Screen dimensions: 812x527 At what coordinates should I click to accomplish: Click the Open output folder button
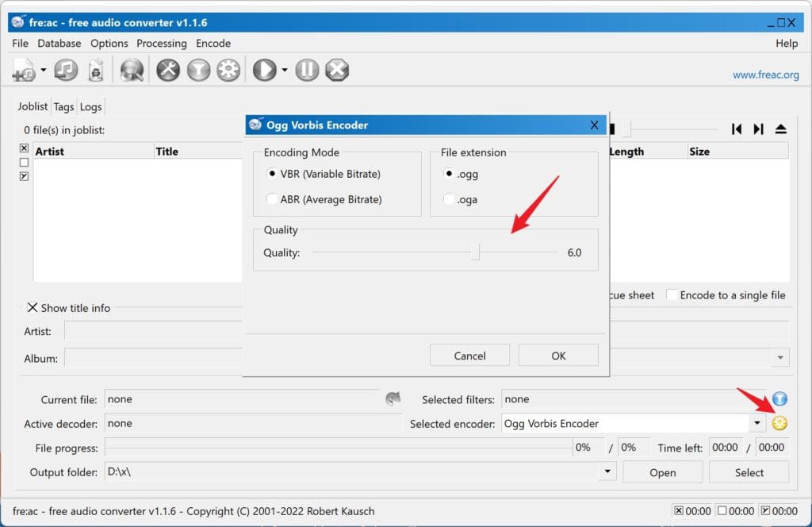[662, 472]
